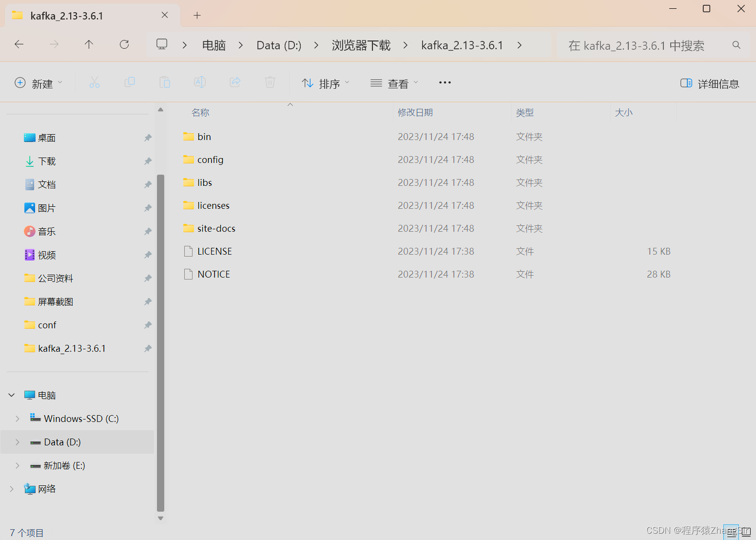
Task: Select the site-docs folder
Action: 216,228
